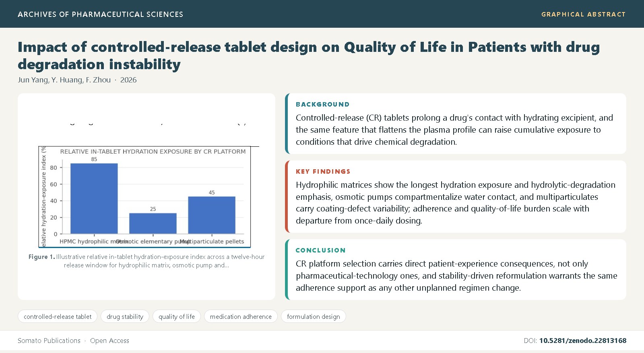644x353 pixels.
Task: Click the Key Findings paragraph on hydrophilic matrices
Action: (x=456, y=203)
